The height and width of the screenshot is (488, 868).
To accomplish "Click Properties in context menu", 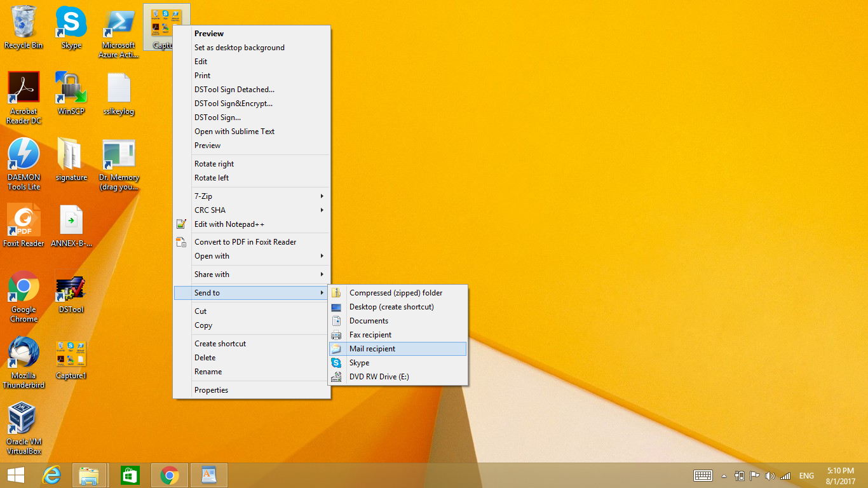I will [x=212, y=390].
